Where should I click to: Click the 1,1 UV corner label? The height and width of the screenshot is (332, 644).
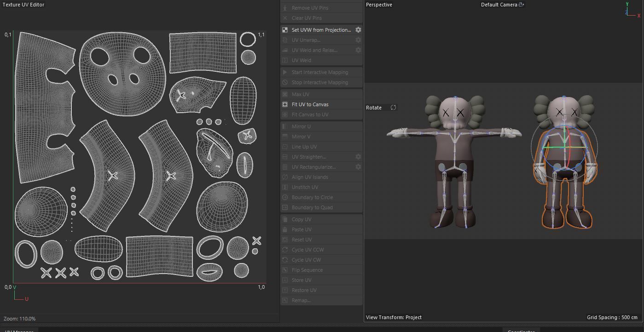(261, 34)
